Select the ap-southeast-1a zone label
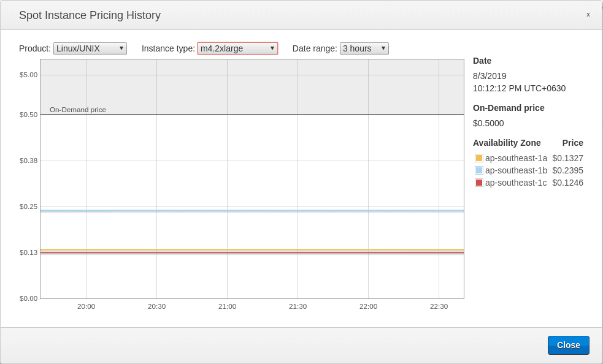This screenshot has height=364, width=603. pos(516,158)
